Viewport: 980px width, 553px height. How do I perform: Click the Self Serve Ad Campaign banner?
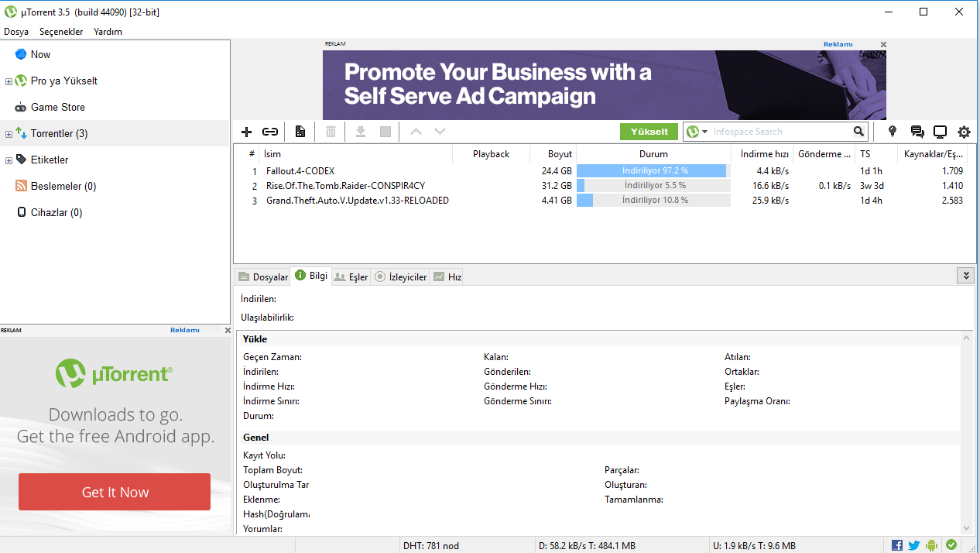point(605,84)
